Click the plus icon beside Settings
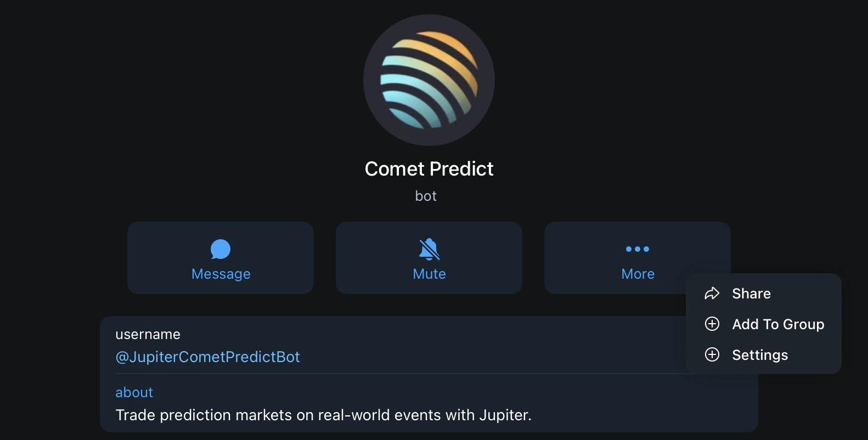The image size is (868, 440). pyautogui.click(x=712, y=355)
